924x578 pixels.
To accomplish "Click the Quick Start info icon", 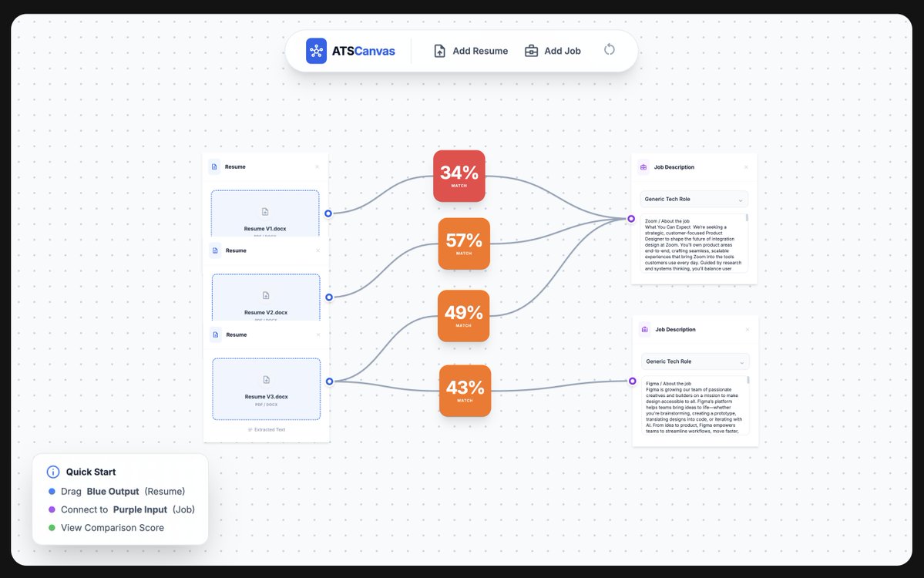I will [x=52, y=472].
